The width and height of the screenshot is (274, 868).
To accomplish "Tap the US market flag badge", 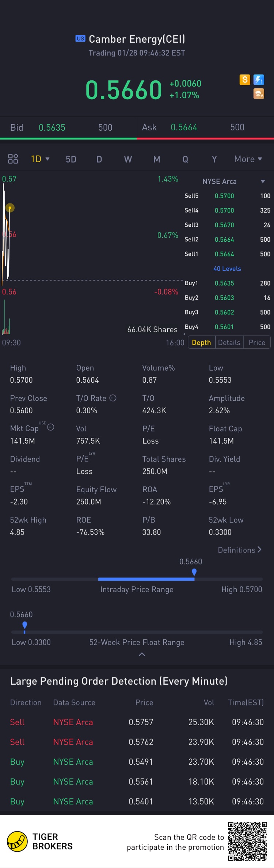I will click(x=80, y=39).
